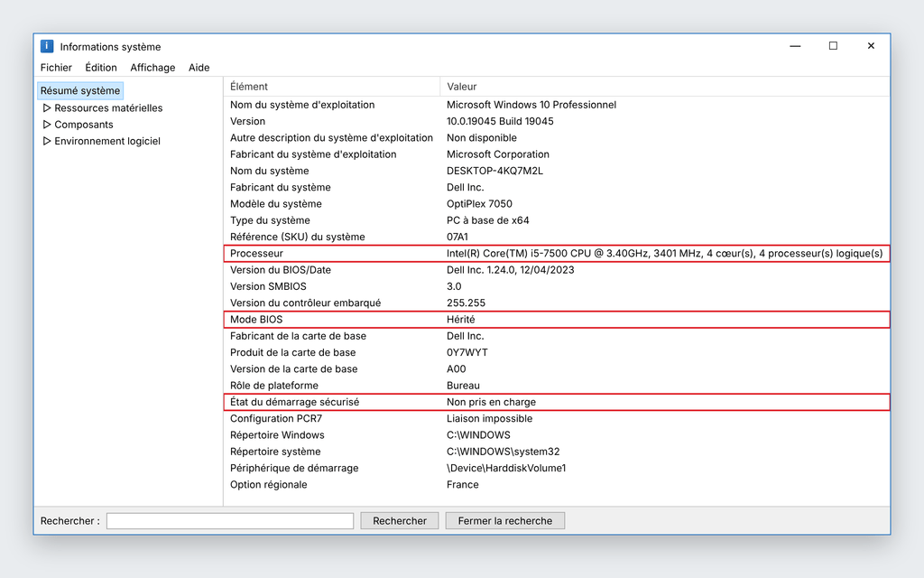Screen dimensions: 924x578
Task: Click the Rechercher button
Action: tap(400, 521)
